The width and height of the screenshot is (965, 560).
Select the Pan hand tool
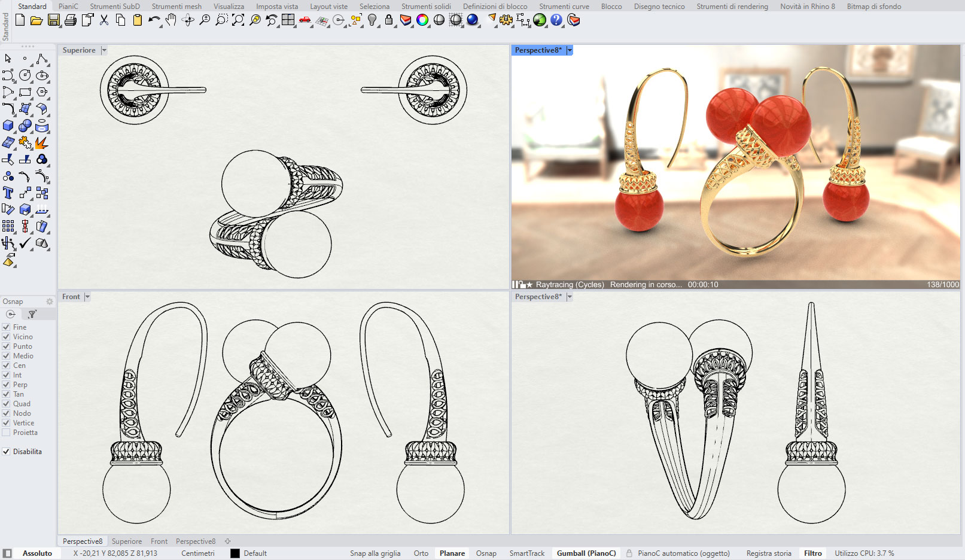(x=171, y=20)
